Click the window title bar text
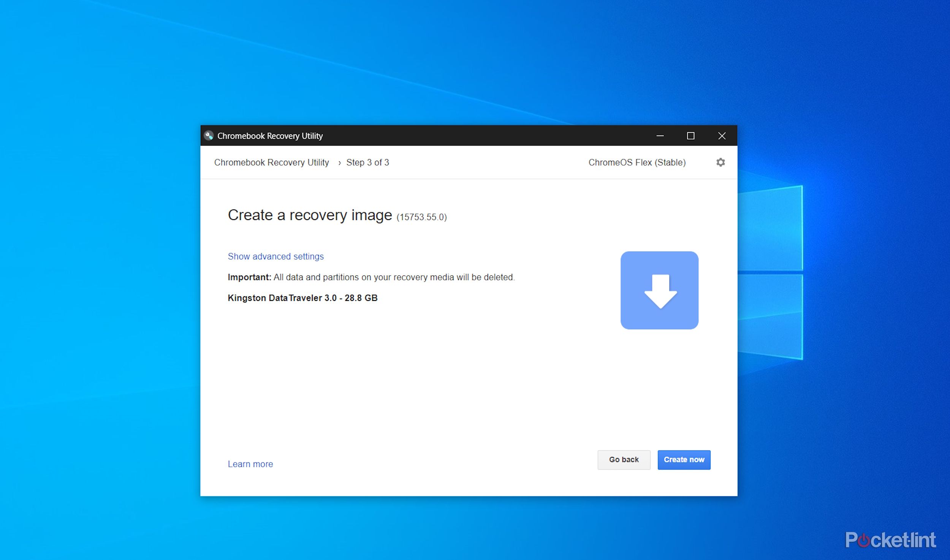The image size is (950, 560). [x=270, y=136]
